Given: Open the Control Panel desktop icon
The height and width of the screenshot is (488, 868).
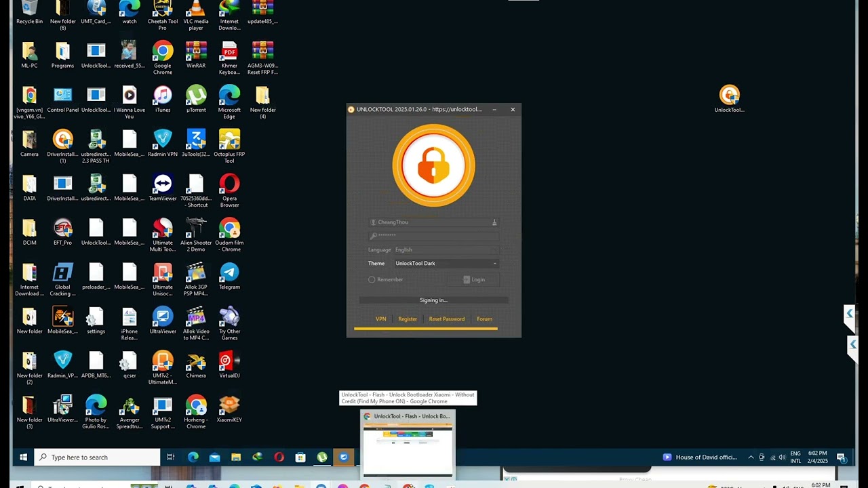Looking at the screenshot, I should point(62,99).
